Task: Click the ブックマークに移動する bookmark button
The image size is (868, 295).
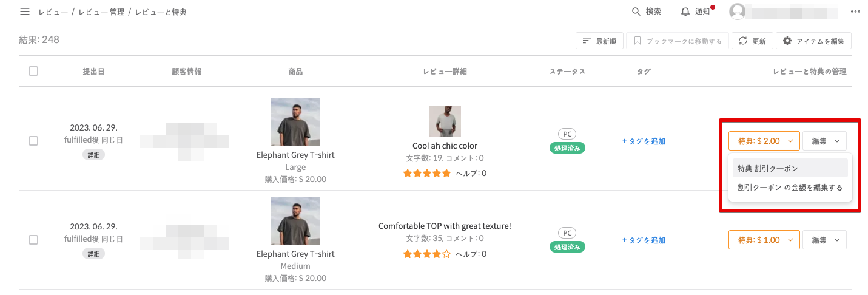Action: 678,41
